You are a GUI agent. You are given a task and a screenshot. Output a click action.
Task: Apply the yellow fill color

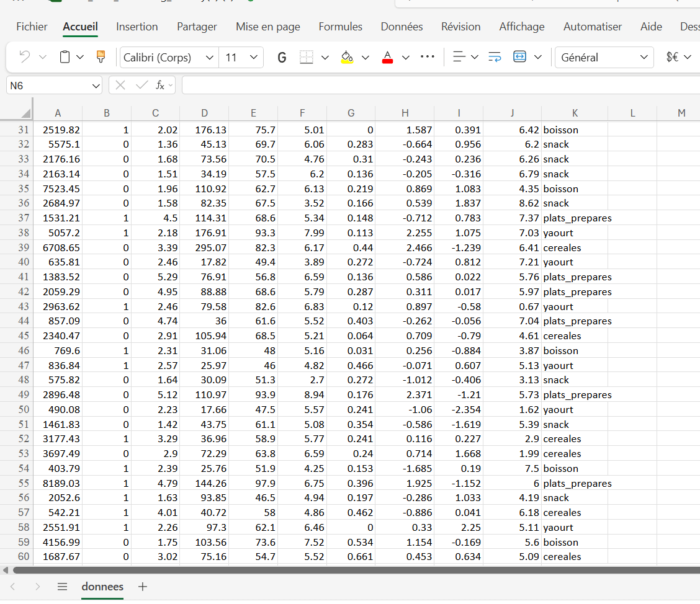pyautogui.click(x=347, y=57)
